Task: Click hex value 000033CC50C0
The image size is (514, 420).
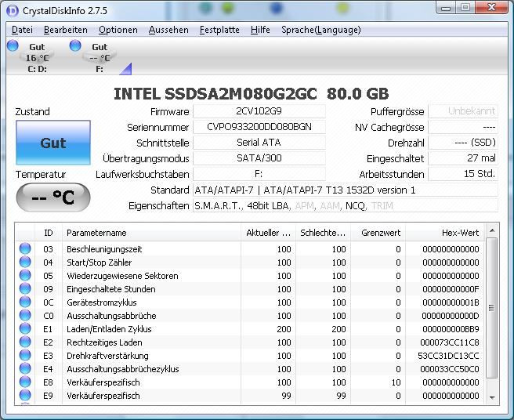Action: coord(450,369)
